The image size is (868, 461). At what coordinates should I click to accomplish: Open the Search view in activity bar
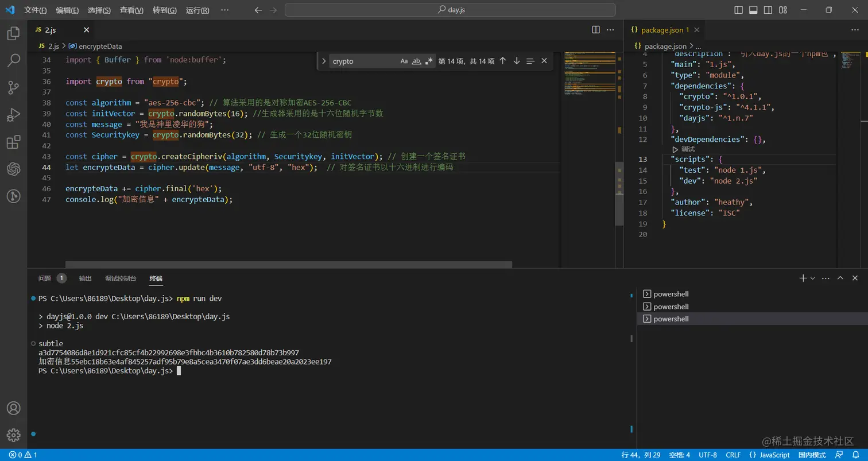tap(13, 60)
